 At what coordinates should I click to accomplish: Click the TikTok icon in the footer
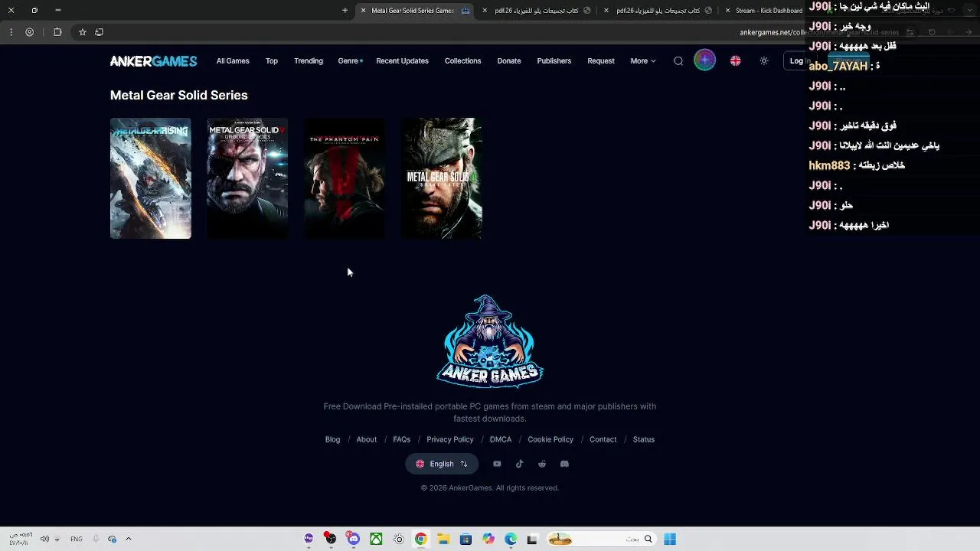click(x=520, y=464)
